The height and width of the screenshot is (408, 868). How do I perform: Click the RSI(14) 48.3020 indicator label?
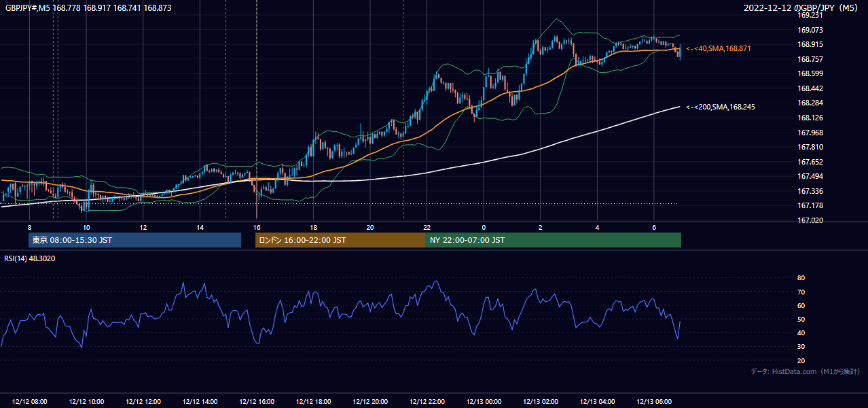(x=29, y=258)
